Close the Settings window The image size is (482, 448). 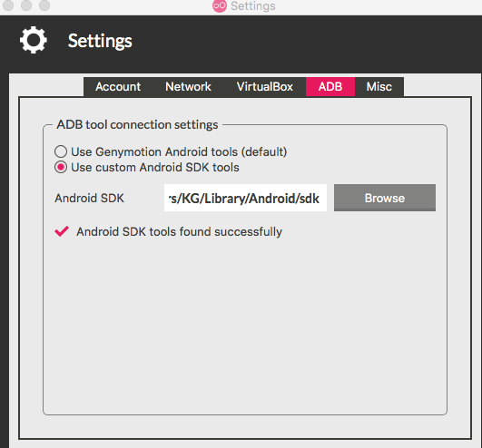(8, 5)
